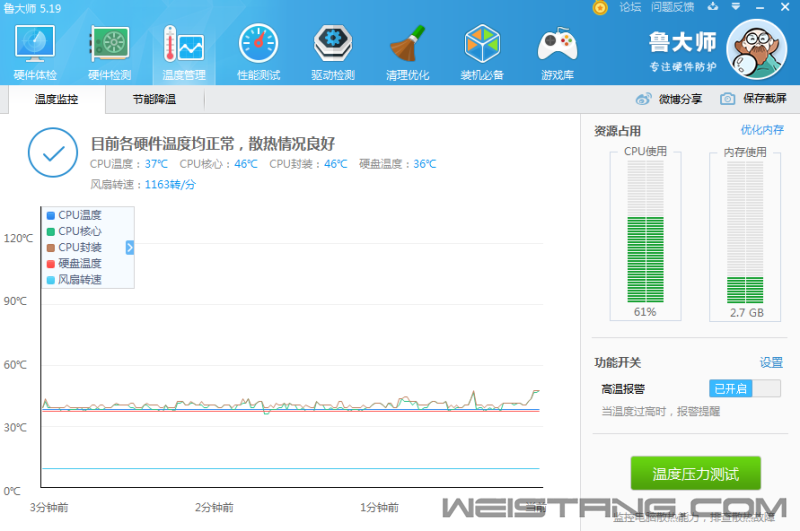Open the 硬件体检 hardware checkup icon

pos(35,53)
